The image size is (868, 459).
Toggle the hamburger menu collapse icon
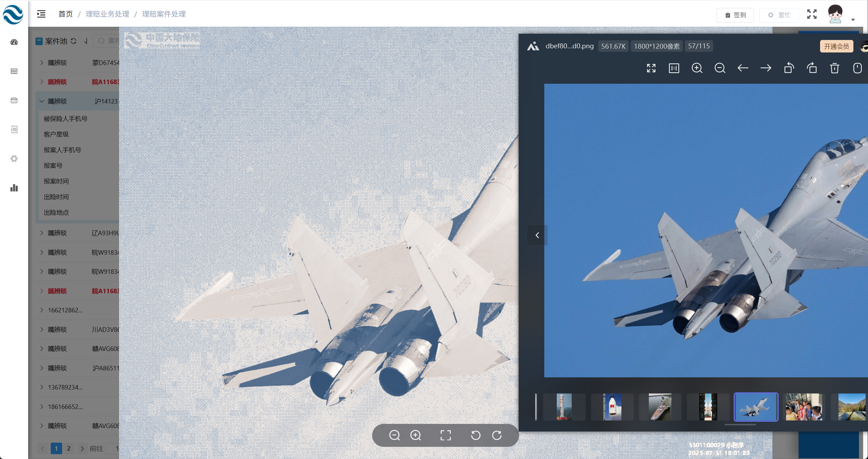click(x=41, y=14)
